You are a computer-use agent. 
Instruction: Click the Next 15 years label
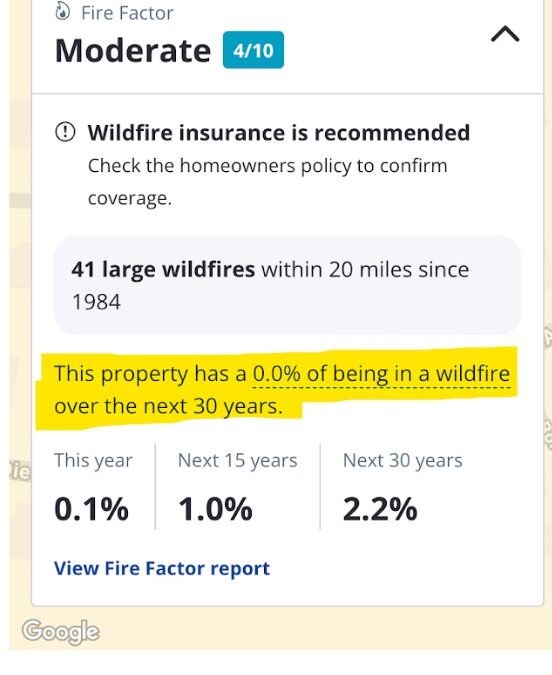point(237,461)
